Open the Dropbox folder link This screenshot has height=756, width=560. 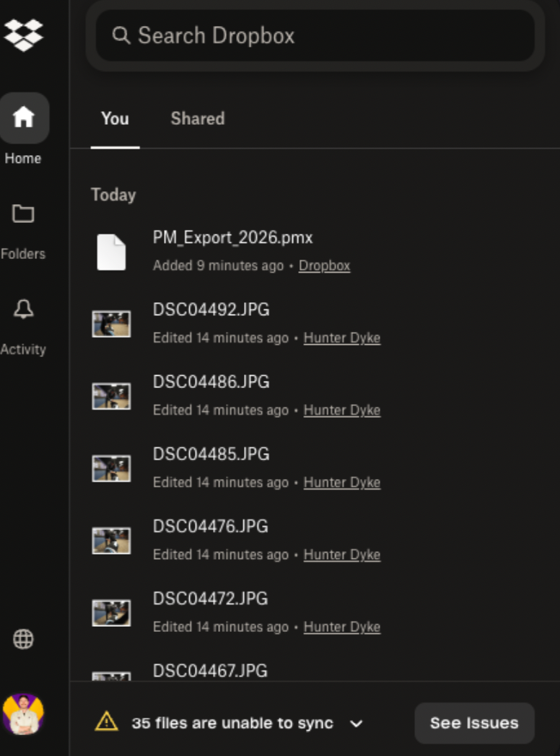pyautogui.click(x=324, y=265)
